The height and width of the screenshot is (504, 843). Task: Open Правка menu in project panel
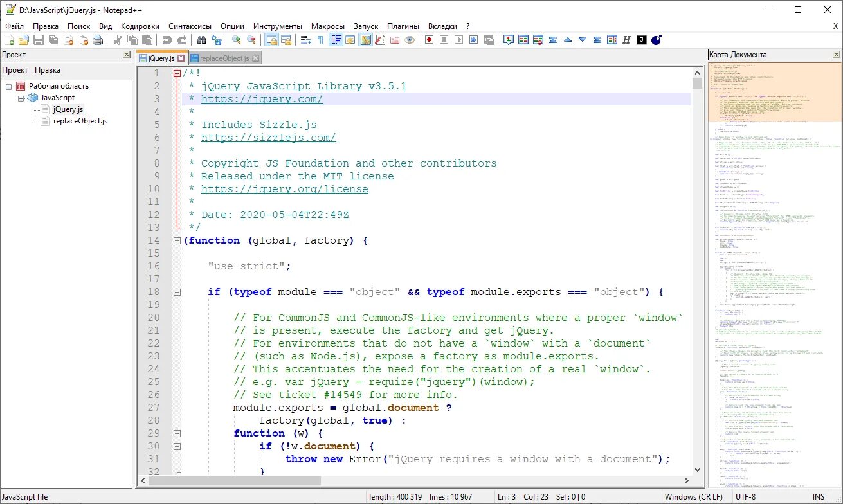pyautogui.click(x=48, y=70)
